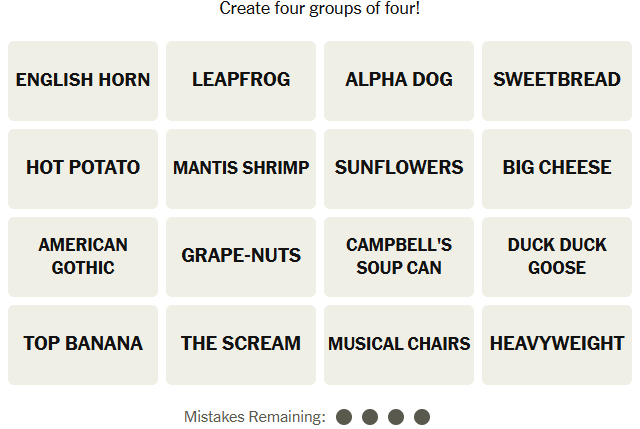Choose the GRAPE-NUTS tile
640x429 pixels.
tap(241, 257)
